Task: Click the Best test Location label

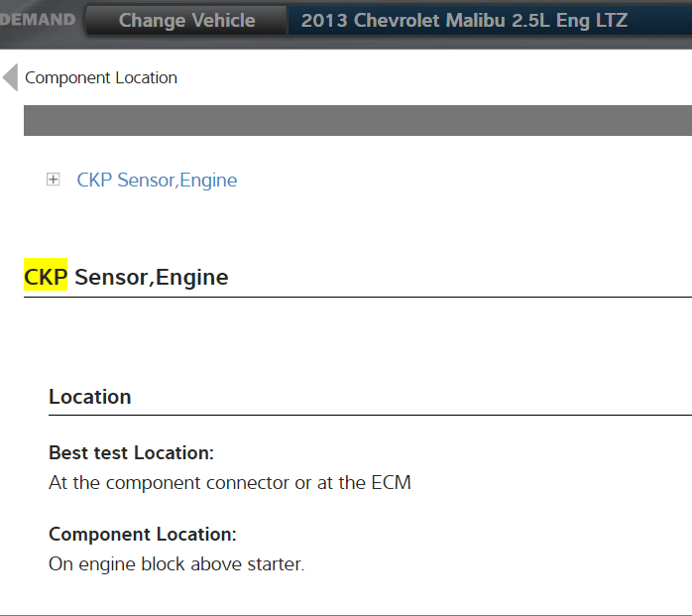Action: (131, 452)
